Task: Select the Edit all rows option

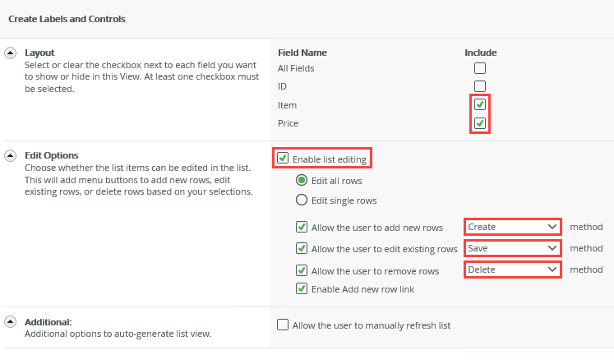Action: click(301, 181)
